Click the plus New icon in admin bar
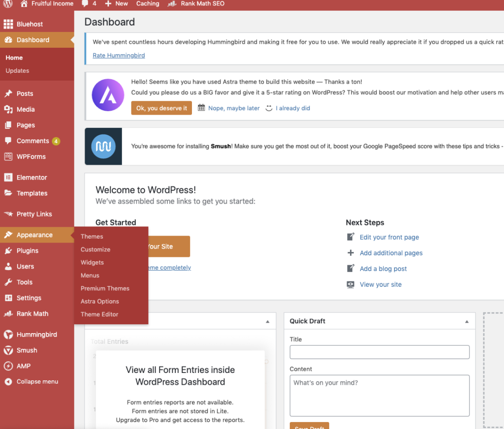The height and width of the screenshot is (429, 504). (108, 3)
